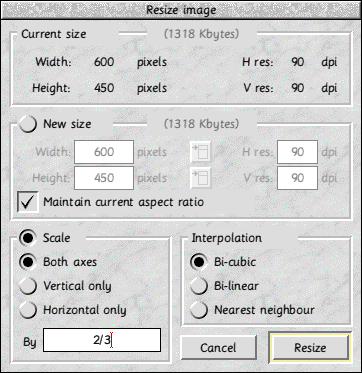Uncheck Maintain current aspect ratio
This screenshot has width=362, height=373.
(x=28, y=202)
